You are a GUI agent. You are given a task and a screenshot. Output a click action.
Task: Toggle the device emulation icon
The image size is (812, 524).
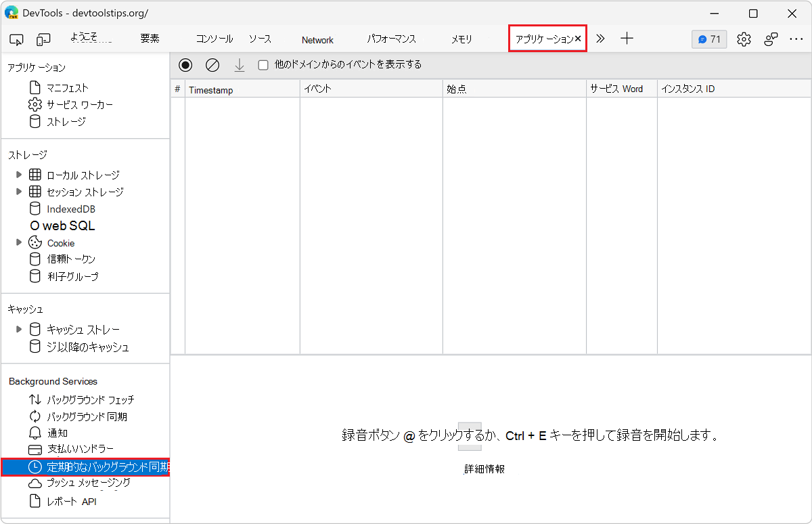pos(43,39)
